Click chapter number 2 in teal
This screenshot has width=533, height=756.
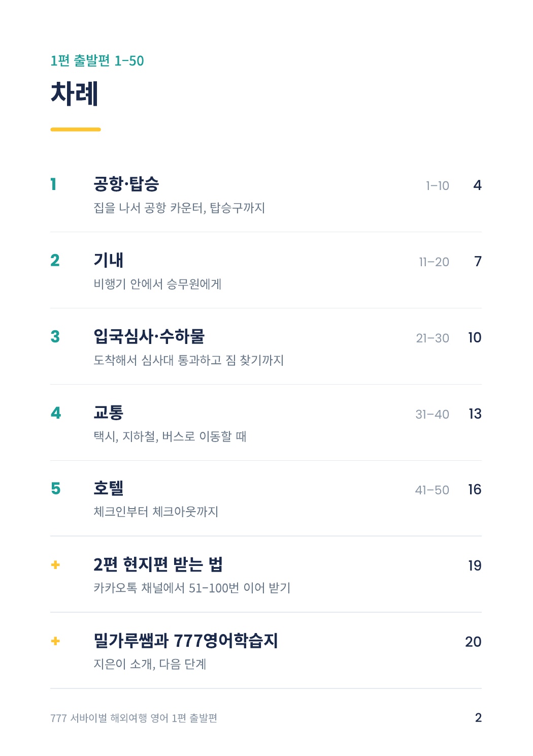pyautogui.click(x=55, y=261)
